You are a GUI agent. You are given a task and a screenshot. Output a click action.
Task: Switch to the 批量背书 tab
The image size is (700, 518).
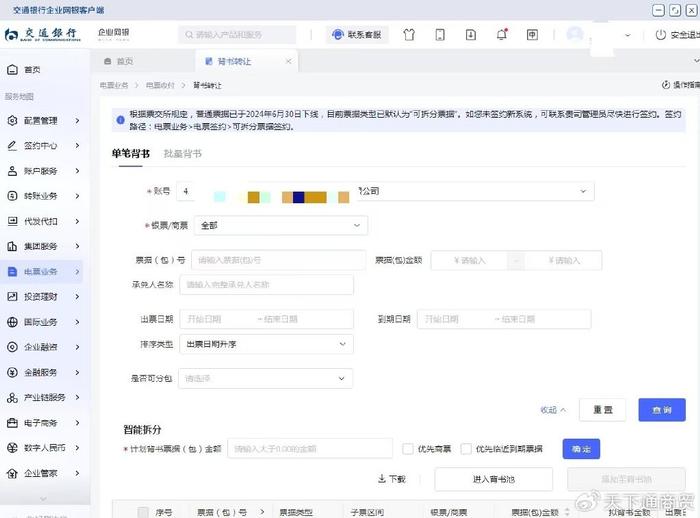pyautogui.click(x=183, y=154)
